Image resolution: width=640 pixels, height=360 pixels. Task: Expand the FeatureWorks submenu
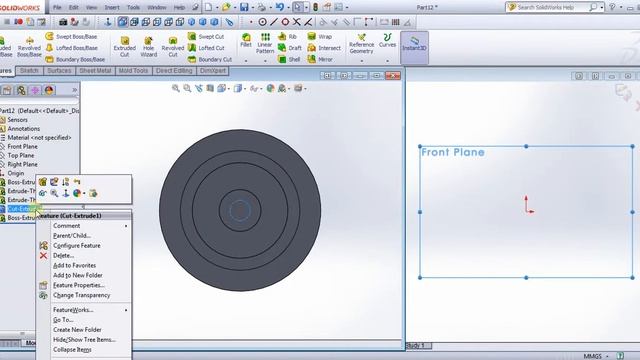[126, 310]
